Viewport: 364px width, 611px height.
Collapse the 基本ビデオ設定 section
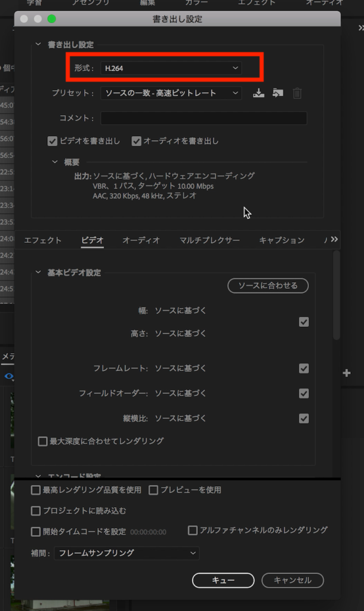click(x=38, y=272)
